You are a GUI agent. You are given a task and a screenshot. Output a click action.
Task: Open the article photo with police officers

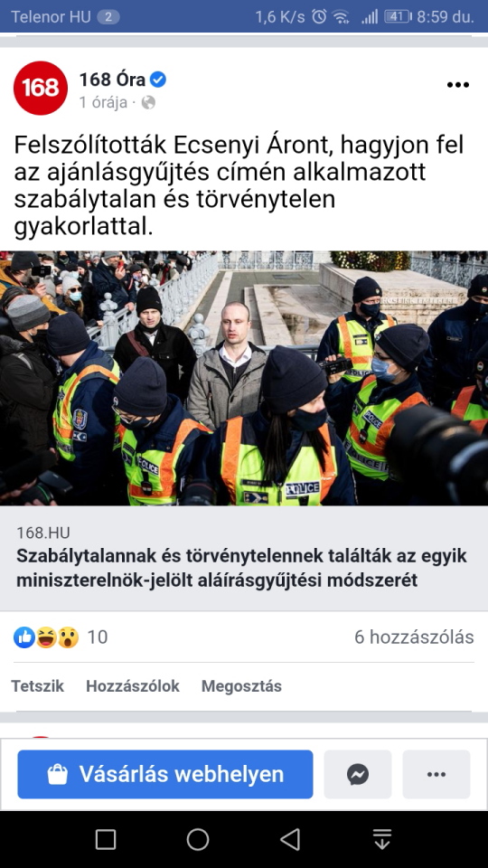(x=244, y=378)
